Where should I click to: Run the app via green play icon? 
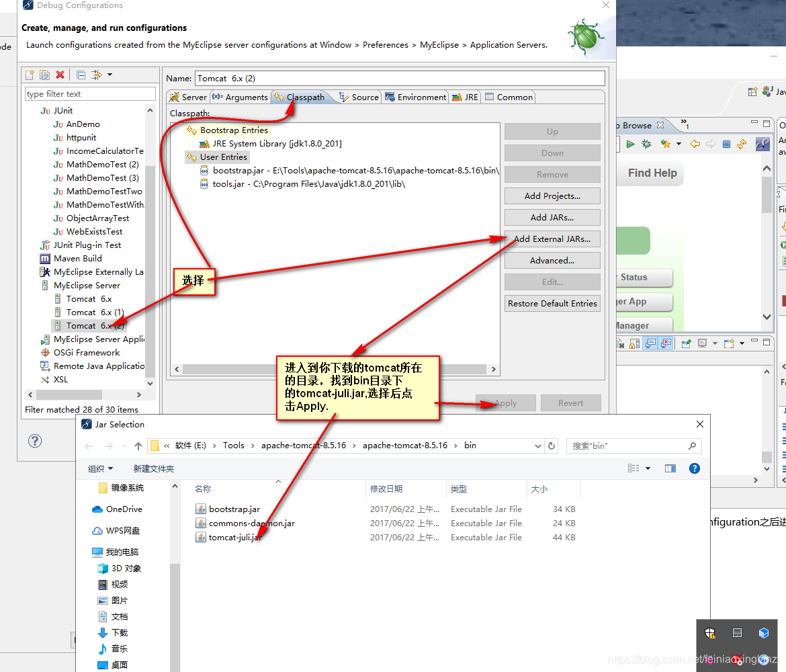[631, 144]
